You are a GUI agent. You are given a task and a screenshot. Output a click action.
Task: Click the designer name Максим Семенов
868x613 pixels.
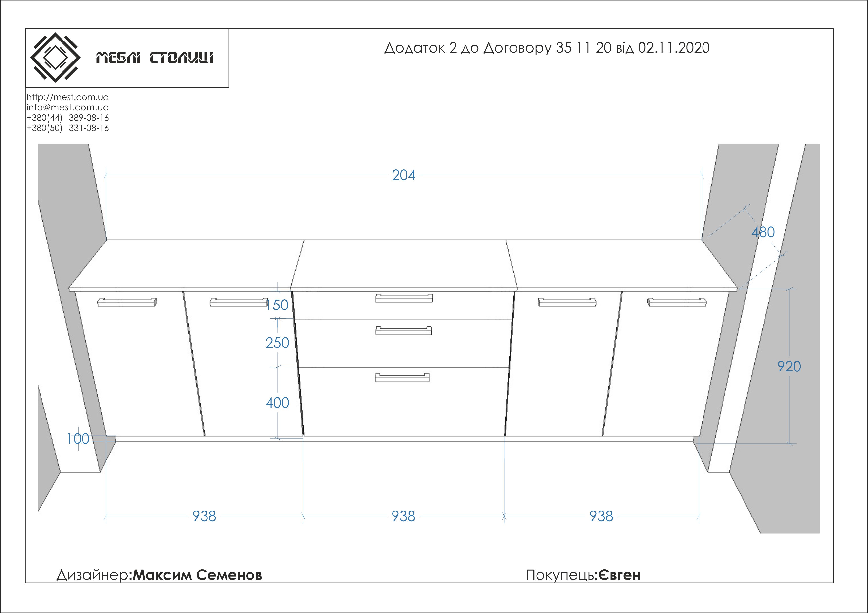pyautogui.click(x=197, y=575)
